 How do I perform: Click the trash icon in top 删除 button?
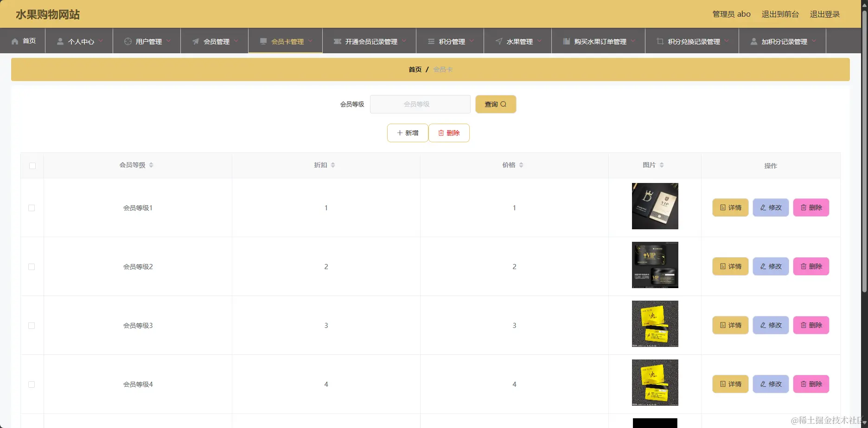(441, 133)
